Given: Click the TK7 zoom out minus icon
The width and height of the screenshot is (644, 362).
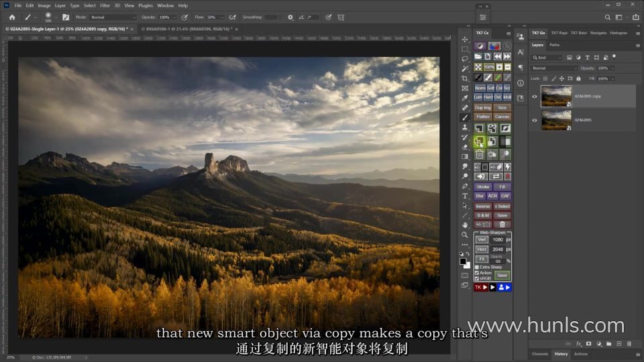Looking at the screenshot, I should coord(508,67).
